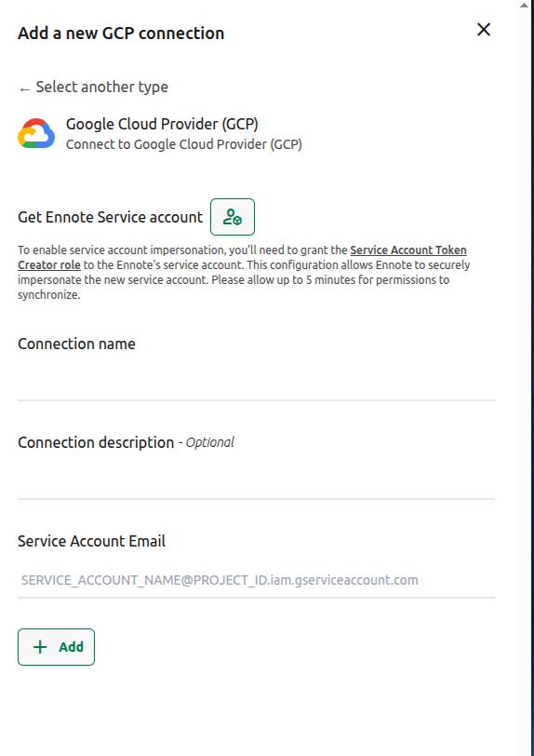Focus the Connection description field
The width and height of the screenshot is (534, 756).
[256, 479]
